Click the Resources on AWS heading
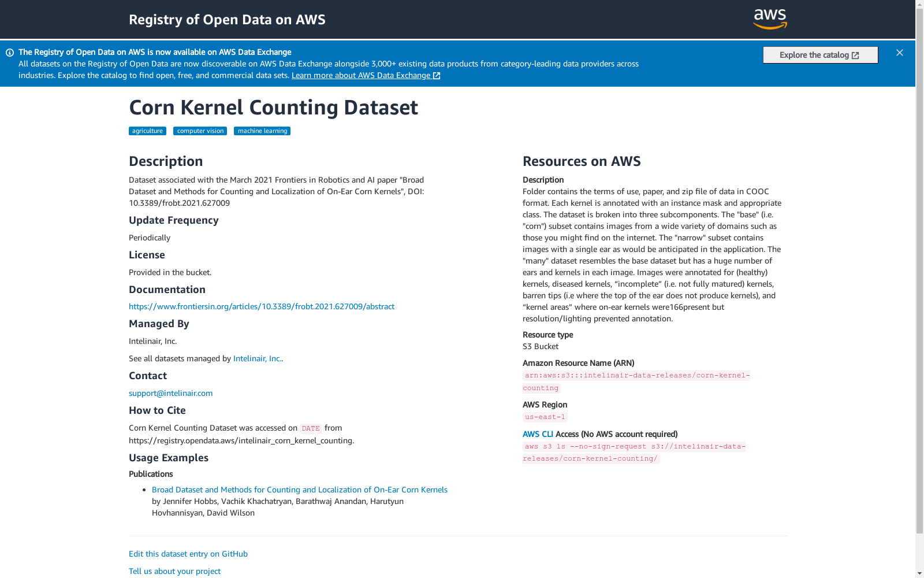This screenshot has height=578, width=924. [582, 161]
